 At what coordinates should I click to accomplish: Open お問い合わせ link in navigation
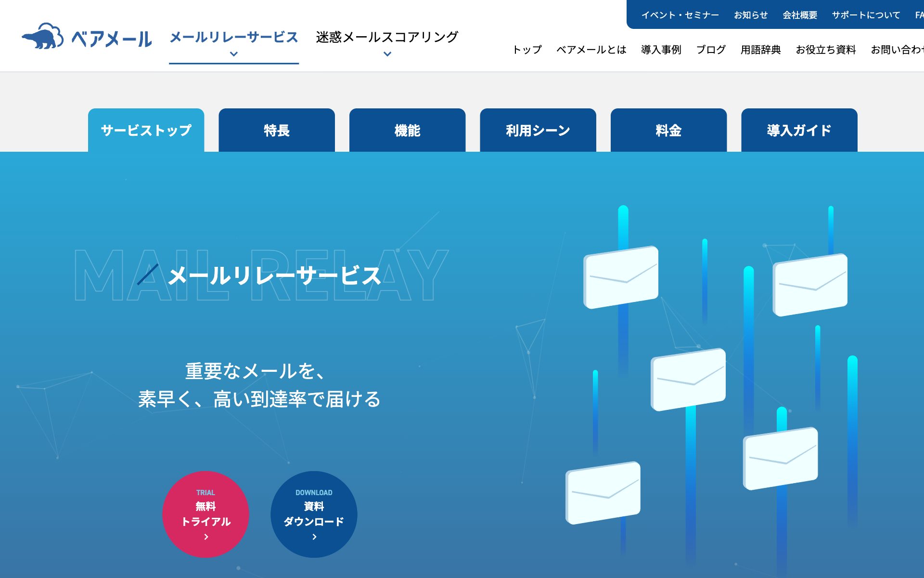tap(897, 50)
